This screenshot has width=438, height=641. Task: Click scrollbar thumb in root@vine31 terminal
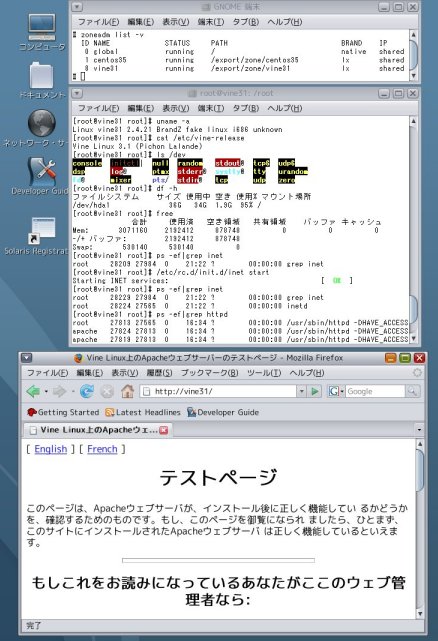413,309
